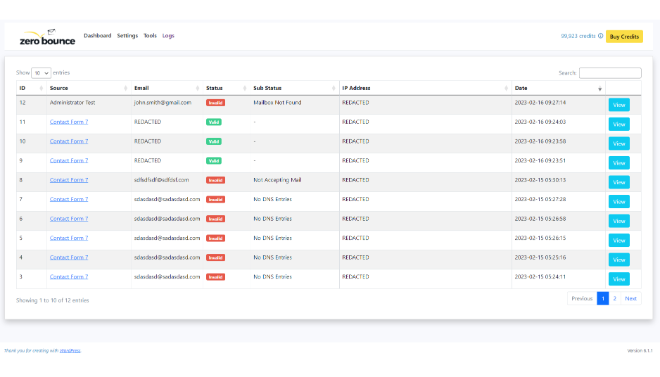
Task: Select the john.smith@gmail.com email cell
Action: tap(162, 103)
